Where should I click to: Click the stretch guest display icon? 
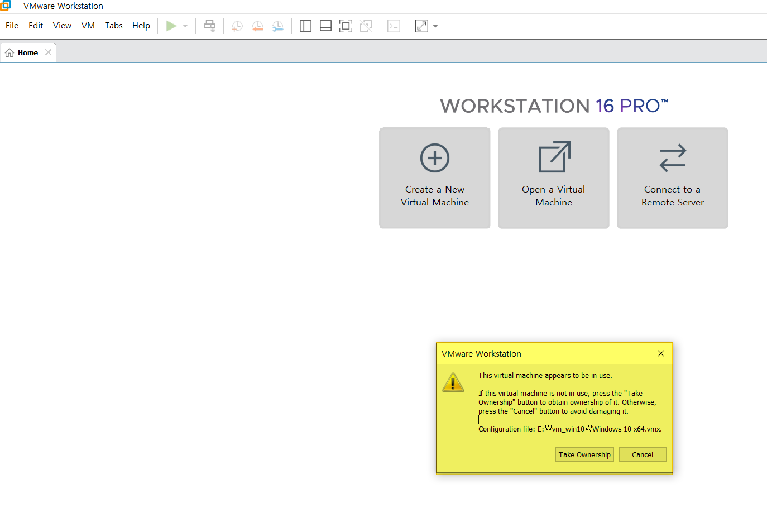pos(421,26)
